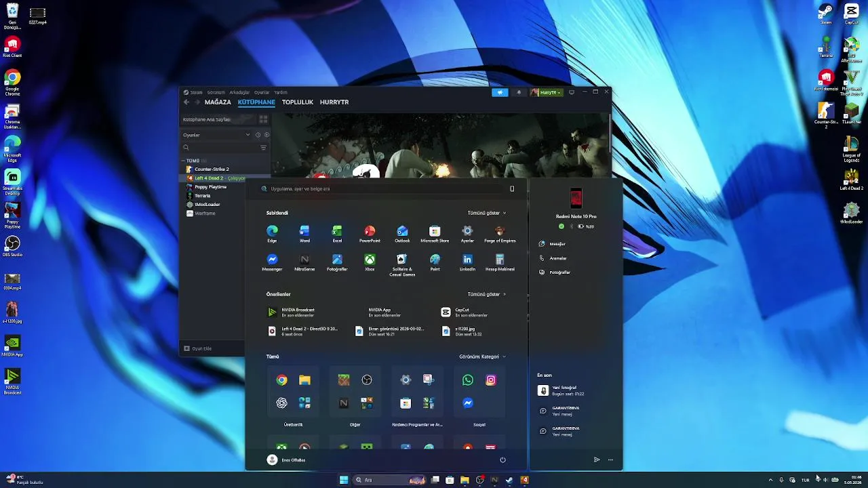Switch Steam library to grid view icon
This screenshot has height=488, width=868.
[x=263, y=119]
